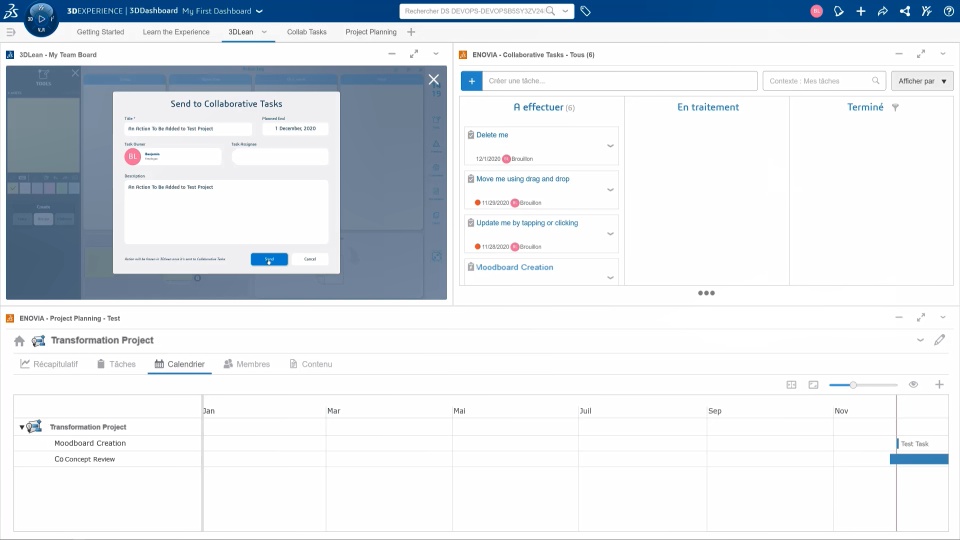This screenshot has width=960, height=540.
Task: Click the top bar plus add icon
Action: tap(860, 11)
